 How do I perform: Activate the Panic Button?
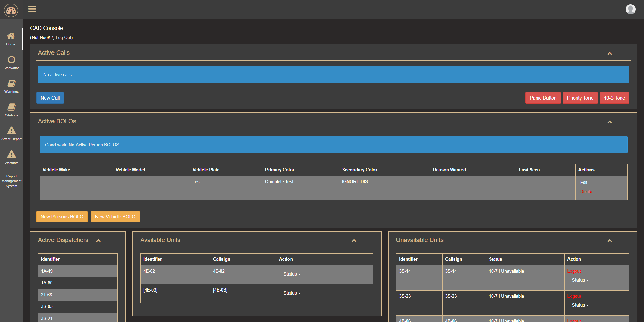[543, 98]
